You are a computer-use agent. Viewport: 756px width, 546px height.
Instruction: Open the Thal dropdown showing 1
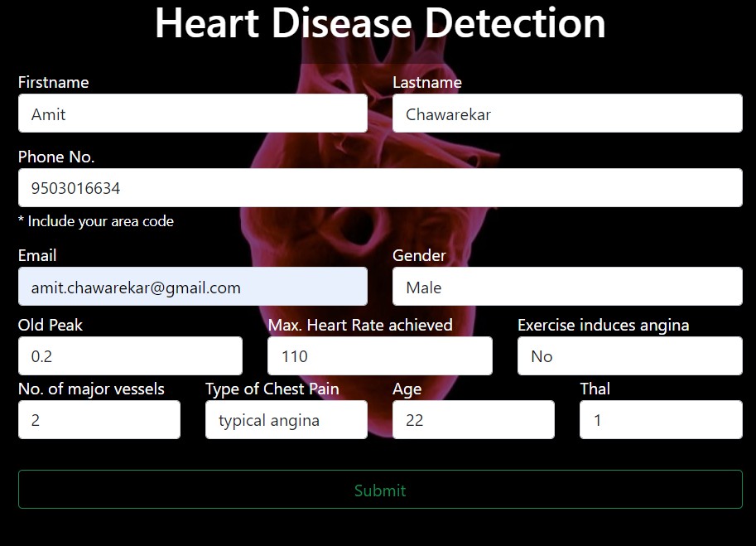[661, 419]
